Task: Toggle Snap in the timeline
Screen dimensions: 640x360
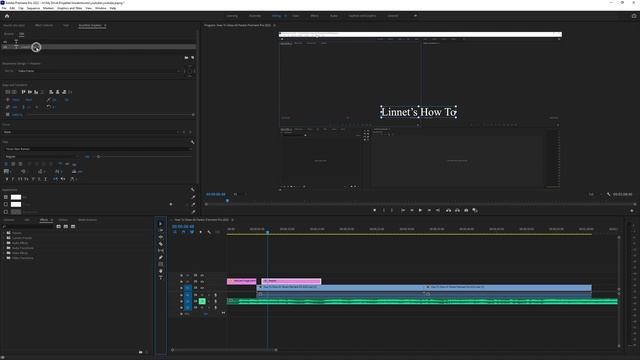Action: click(183, 232)
